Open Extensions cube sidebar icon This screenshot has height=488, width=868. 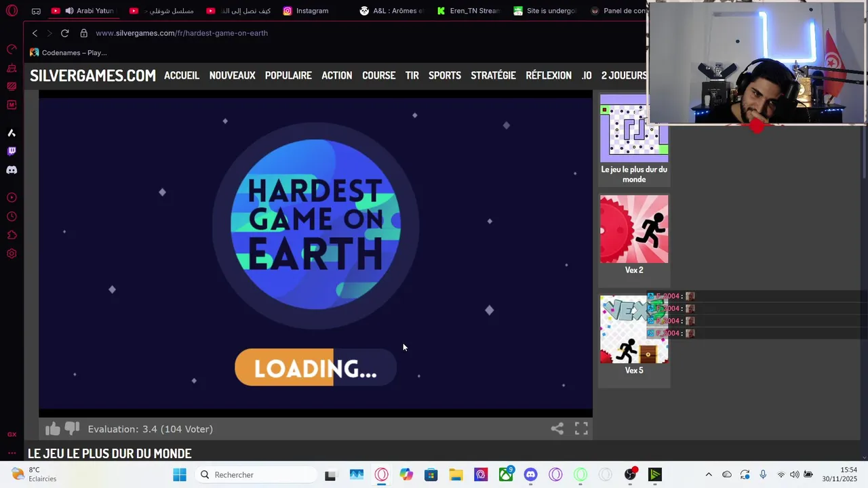point(12,235)
